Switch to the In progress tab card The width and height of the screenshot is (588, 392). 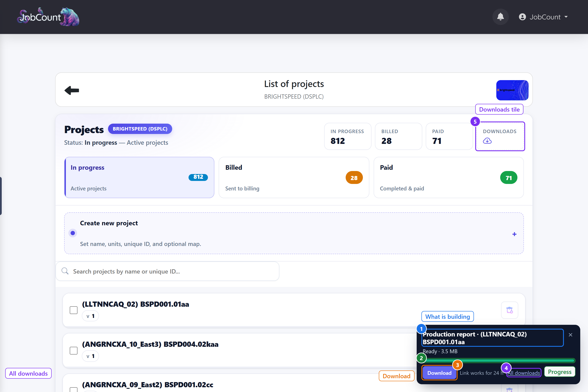[139, 177]
